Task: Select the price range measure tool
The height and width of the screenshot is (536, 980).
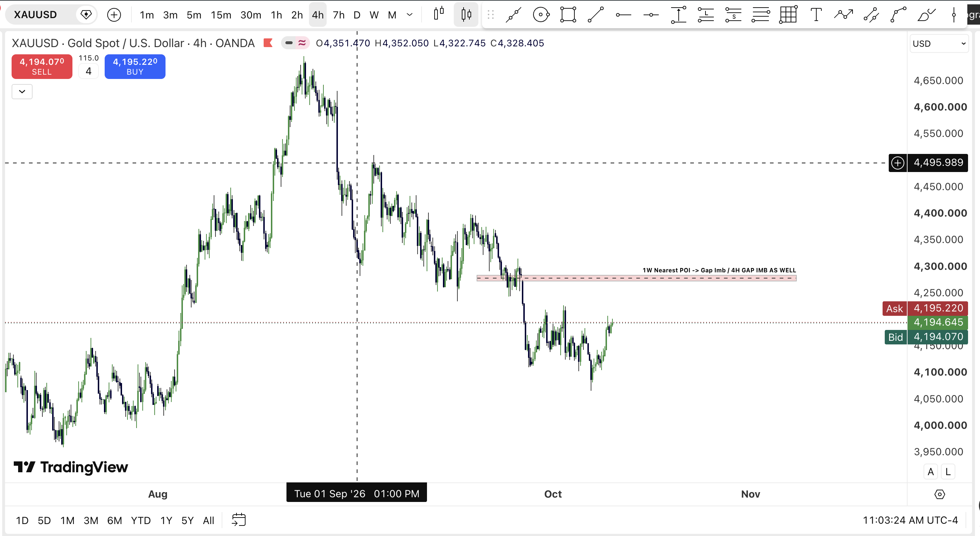Action: click(678, 15)
